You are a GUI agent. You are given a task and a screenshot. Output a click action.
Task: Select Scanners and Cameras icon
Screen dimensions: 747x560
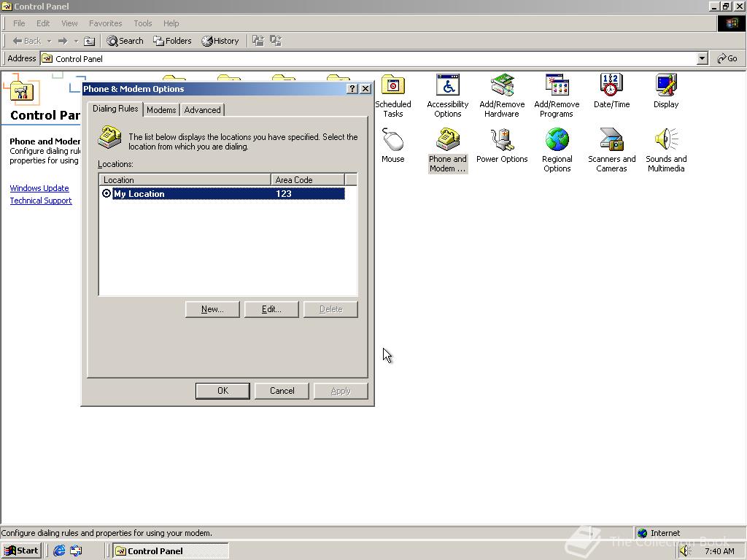(x=611, y=150)
